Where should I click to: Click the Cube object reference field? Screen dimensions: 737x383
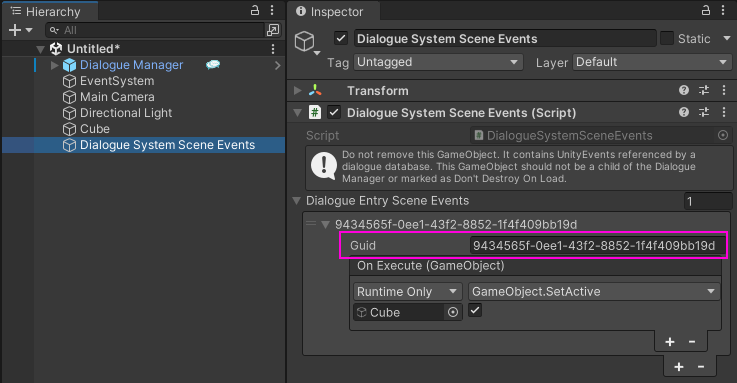[x=399, y=312]
